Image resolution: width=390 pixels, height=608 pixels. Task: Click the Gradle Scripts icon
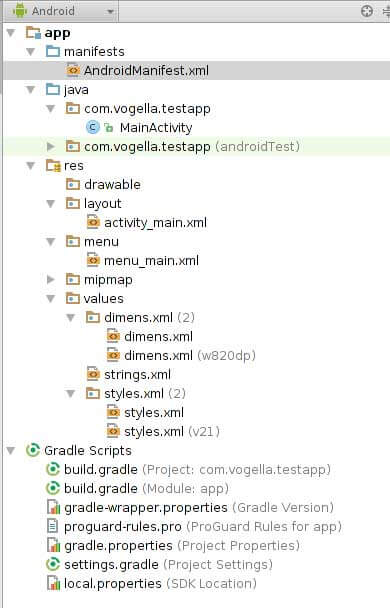[x=33, y=451]
